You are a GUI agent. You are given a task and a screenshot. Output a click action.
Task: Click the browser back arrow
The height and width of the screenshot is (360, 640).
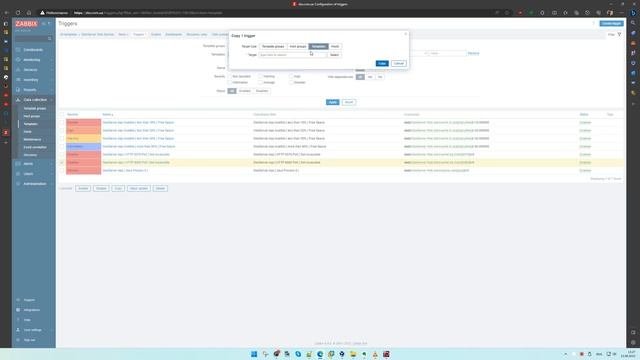(x=7, y=13)
